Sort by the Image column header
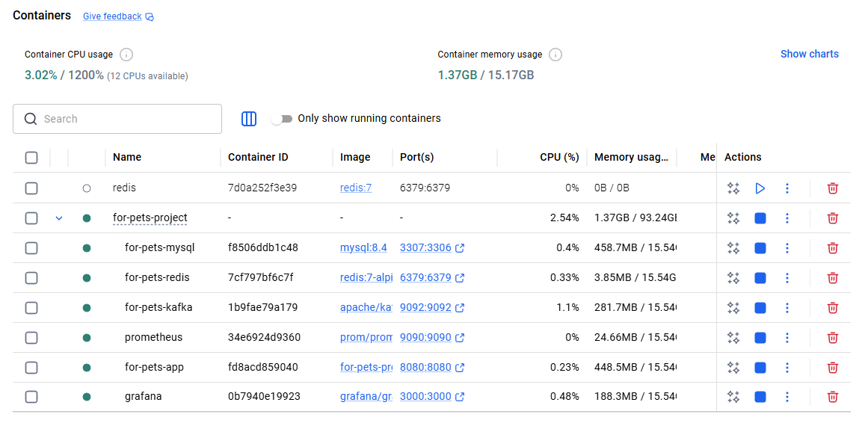868x429 pixels. 355,157
